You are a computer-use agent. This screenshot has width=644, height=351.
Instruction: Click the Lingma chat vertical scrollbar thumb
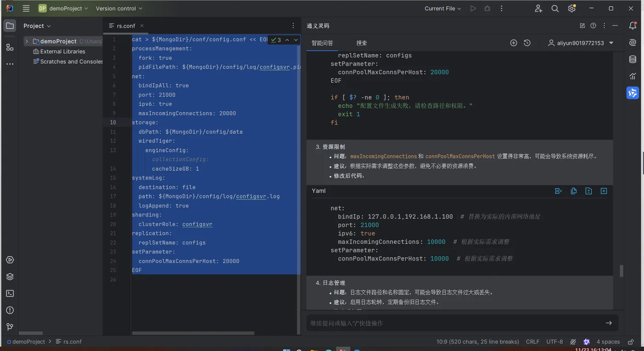point(621,271)
